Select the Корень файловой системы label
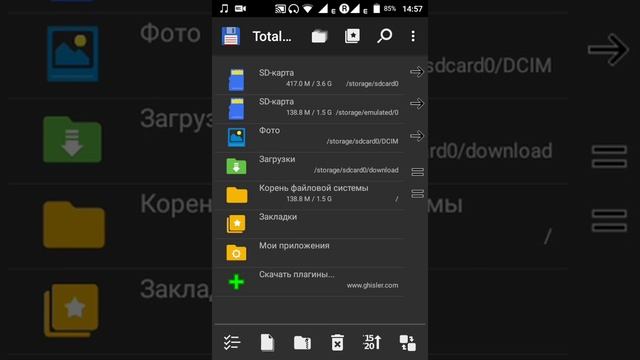This screenshot has height=360, width=640. [313, 188]
